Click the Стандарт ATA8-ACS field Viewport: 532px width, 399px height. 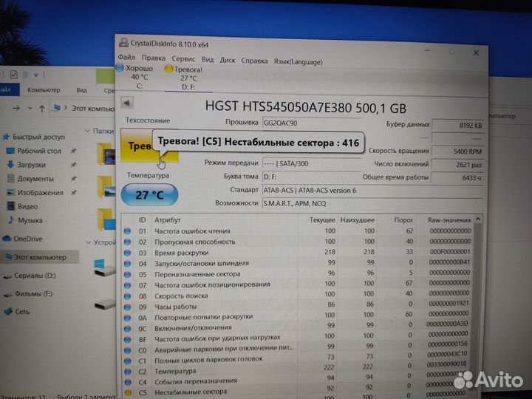tap(372, 191)
